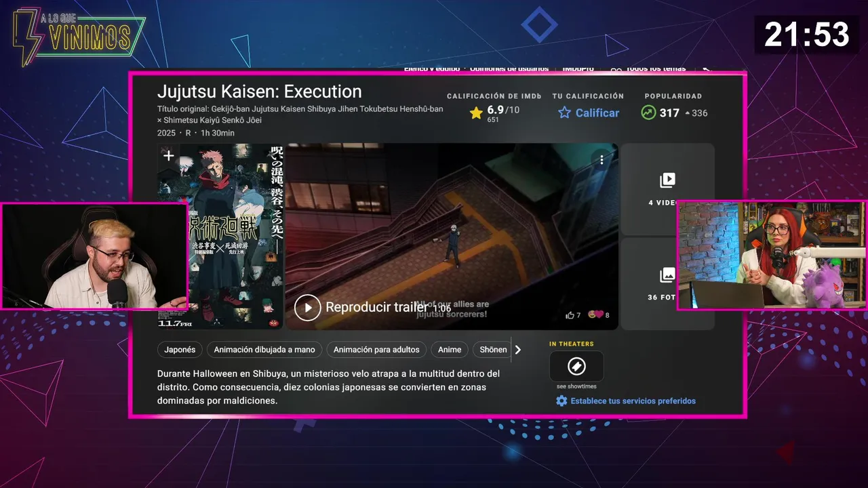868x488 pixels.
Task: Select the Shōnen genre chip
Action: [x=493, y=350]
